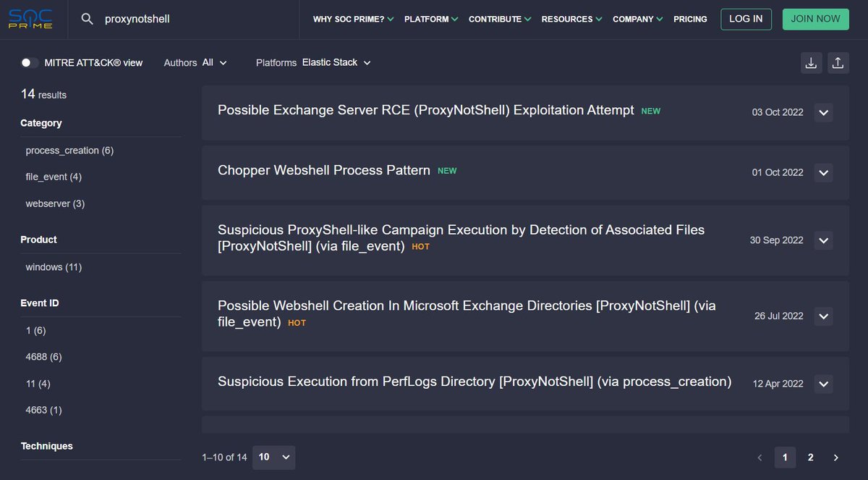Click the Join Now button
The height and width of the screenshot is (480, 868).
pos(816,19)
